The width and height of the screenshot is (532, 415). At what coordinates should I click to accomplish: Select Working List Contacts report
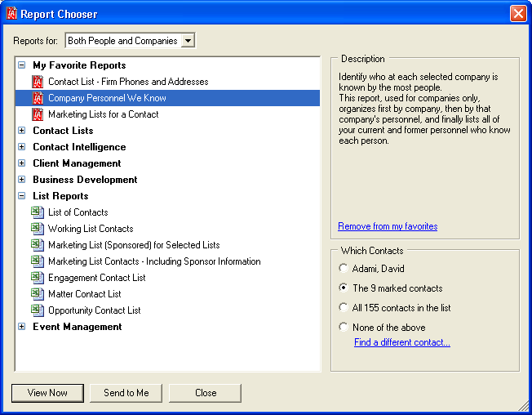point(91,229)
